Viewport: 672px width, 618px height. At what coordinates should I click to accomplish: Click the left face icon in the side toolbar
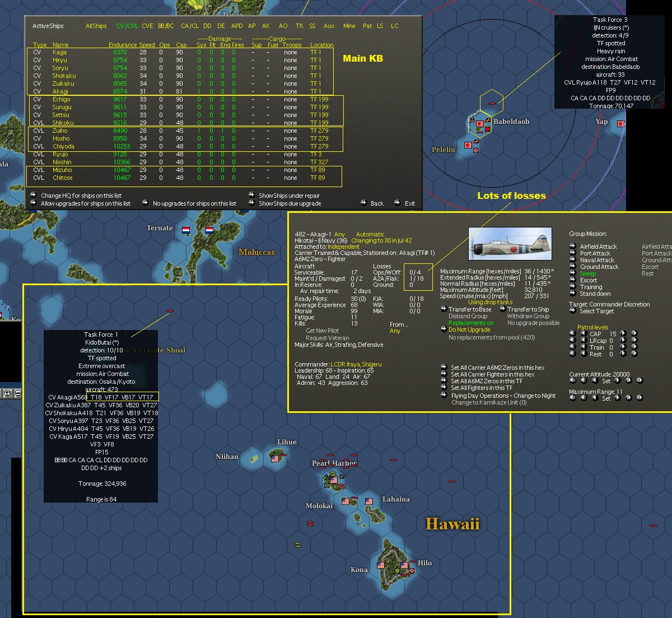tap(8, 393)
